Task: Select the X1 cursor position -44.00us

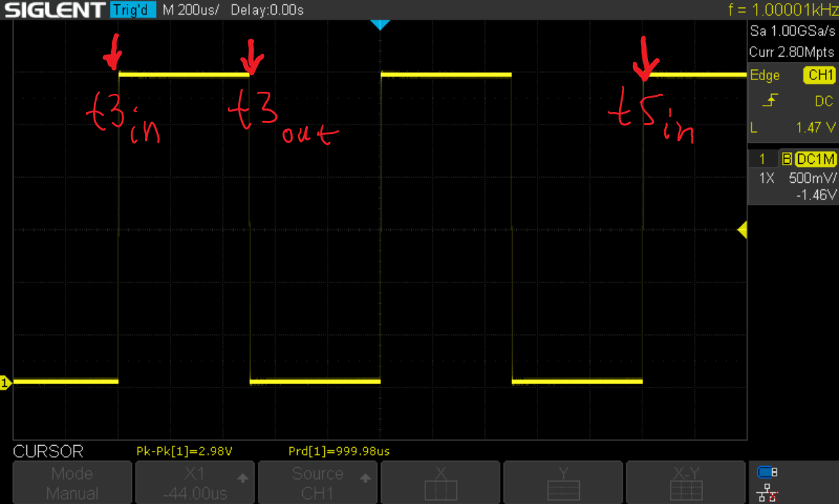Action: coord(194,483)
